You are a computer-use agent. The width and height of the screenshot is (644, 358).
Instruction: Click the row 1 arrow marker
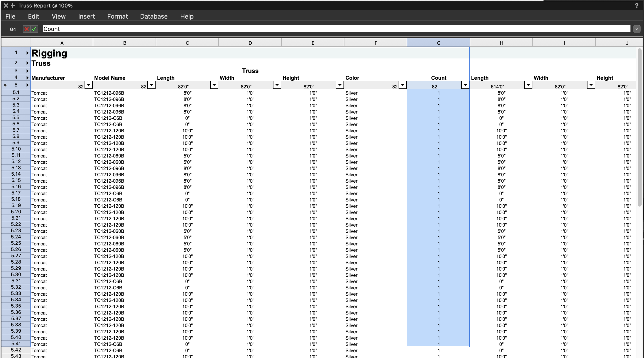pos(27,53)
